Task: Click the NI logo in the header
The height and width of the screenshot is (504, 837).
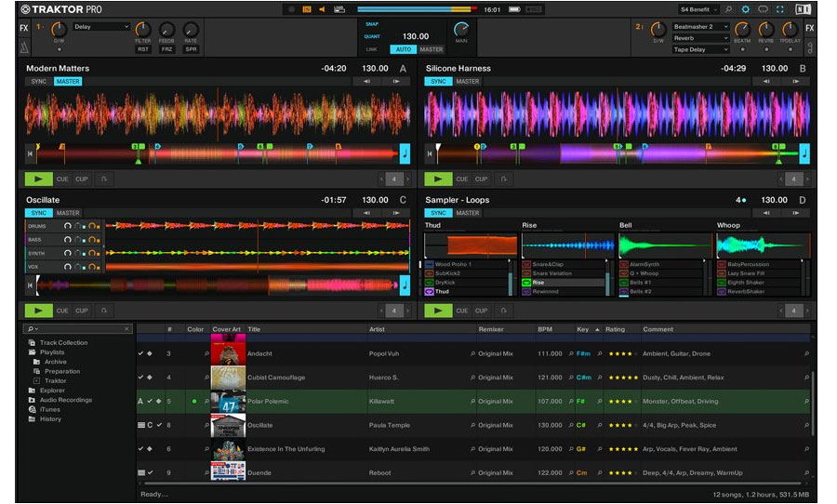Action: click(x=803, y=9)
